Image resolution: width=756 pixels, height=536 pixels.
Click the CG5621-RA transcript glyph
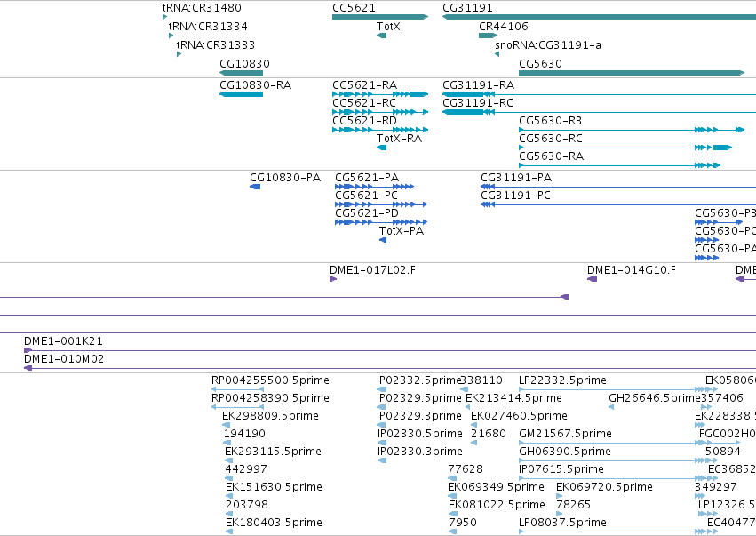pos(380,94)
